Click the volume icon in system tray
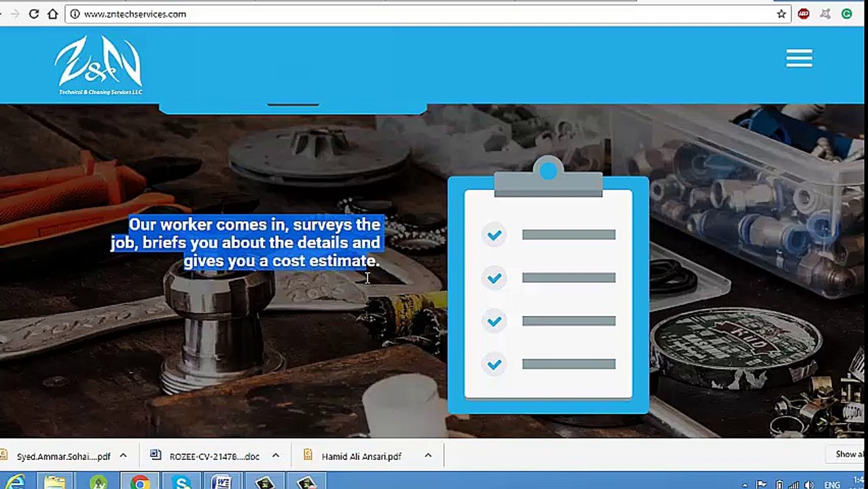This screenshot has height=489, width=868. point(808,484)
